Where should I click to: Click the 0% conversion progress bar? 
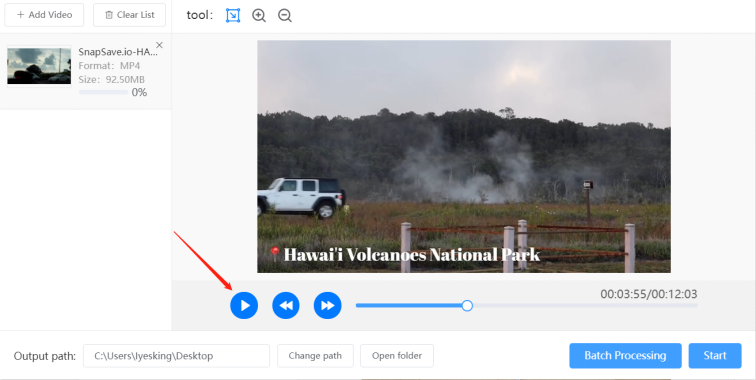point(103,92)
